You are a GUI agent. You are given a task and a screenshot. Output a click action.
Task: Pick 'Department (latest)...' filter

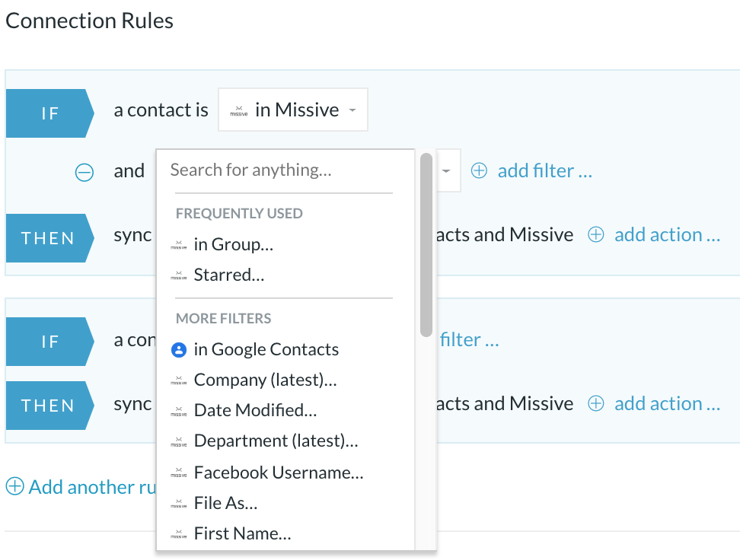click(276, 441)
